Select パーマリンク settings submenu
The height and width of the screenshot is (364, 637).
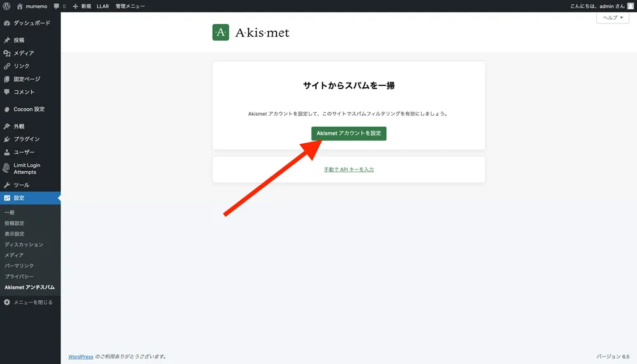(18, 266)
